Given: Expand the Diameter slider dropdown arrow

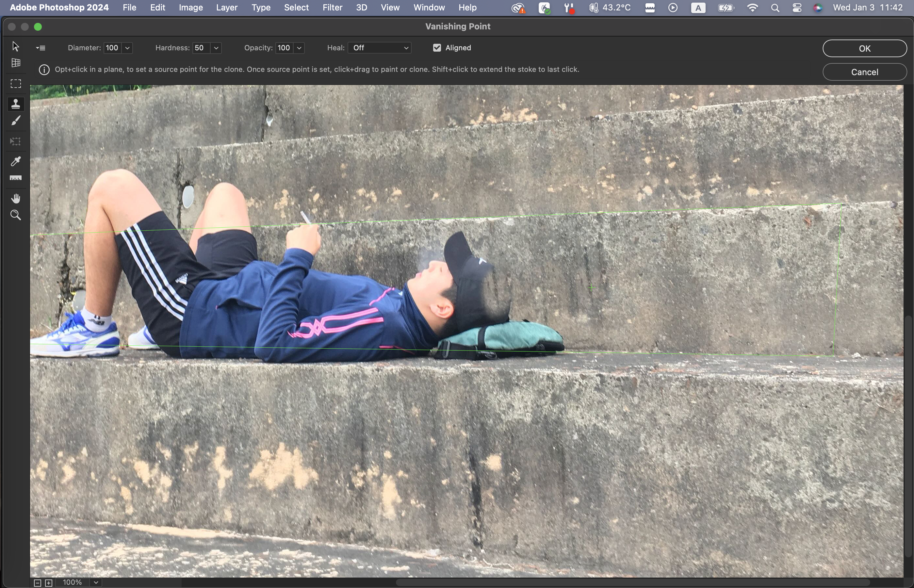Looking at the screenshot, I should tap(127, 48).
